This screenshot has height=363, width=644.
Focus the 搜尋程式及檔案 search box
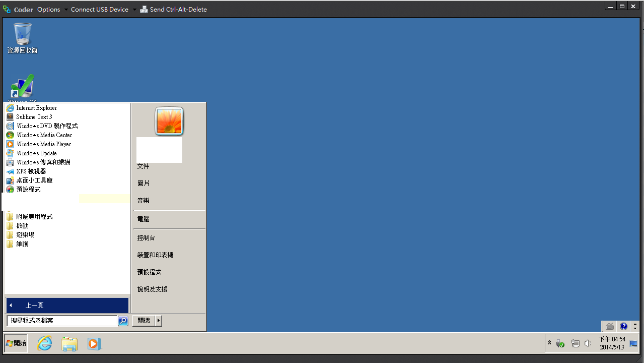[x=62, y=321]
